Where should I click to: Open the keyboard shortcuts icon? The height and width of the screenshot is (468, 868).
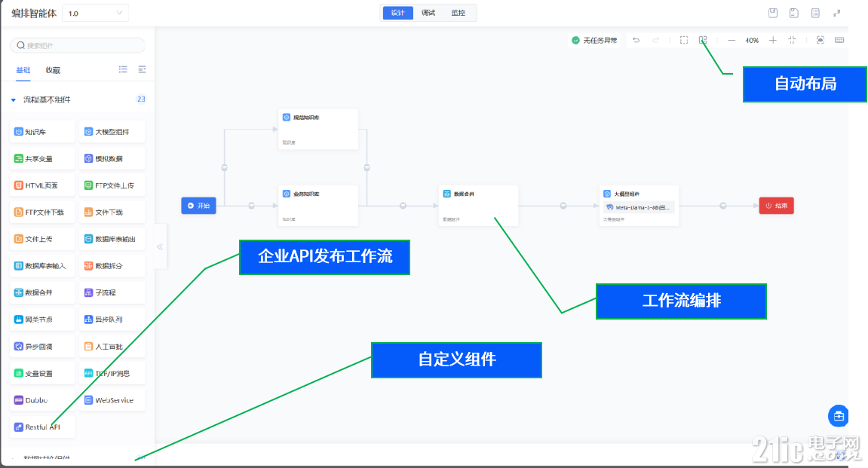[839, 40]
